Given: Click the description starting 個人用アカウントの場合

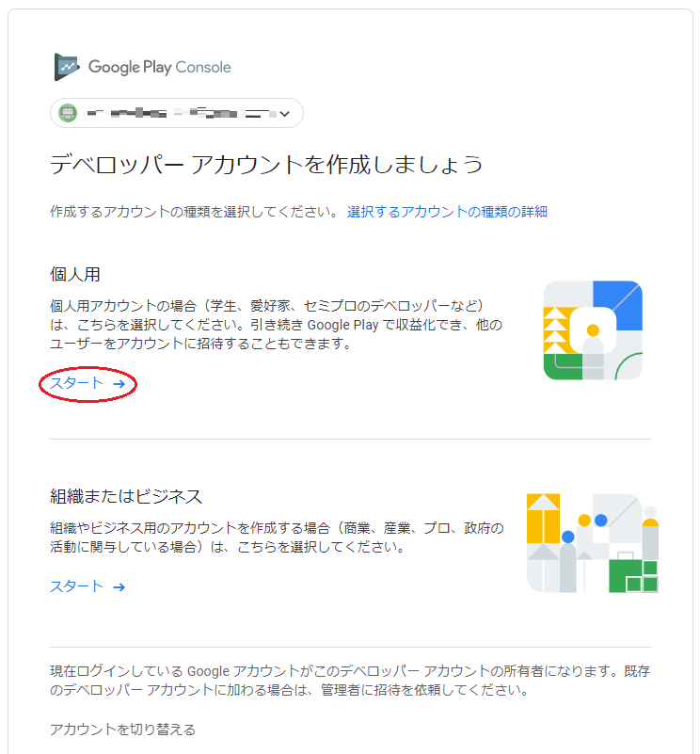Looking at the screenshot, I should coord(277,325).
